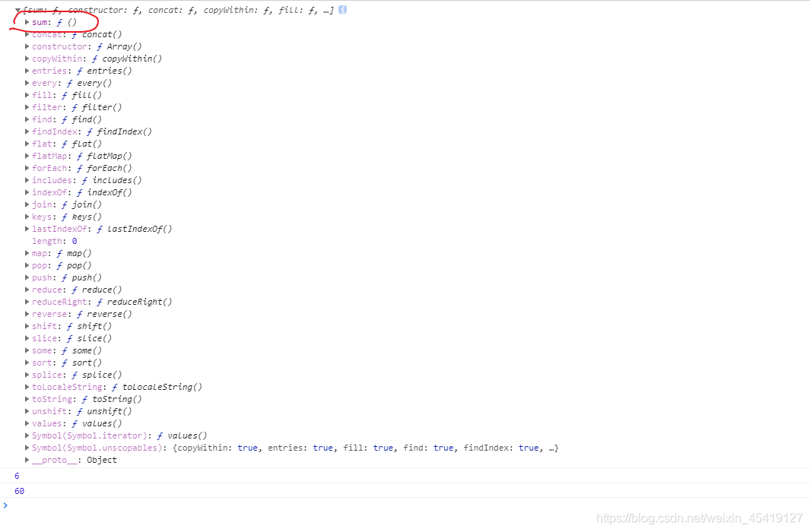Expand the reduce: f reduce() arrow

coord(27,290)
